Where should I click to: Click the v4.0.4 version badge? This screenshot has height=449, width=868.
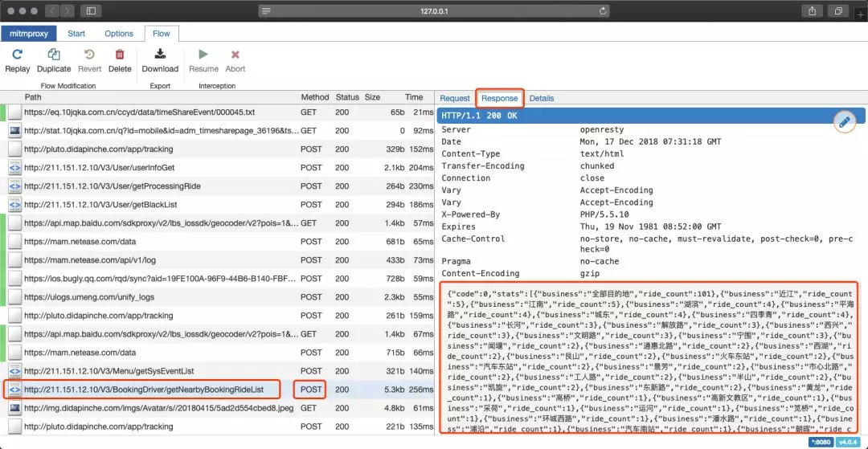[x=847, y=443]
